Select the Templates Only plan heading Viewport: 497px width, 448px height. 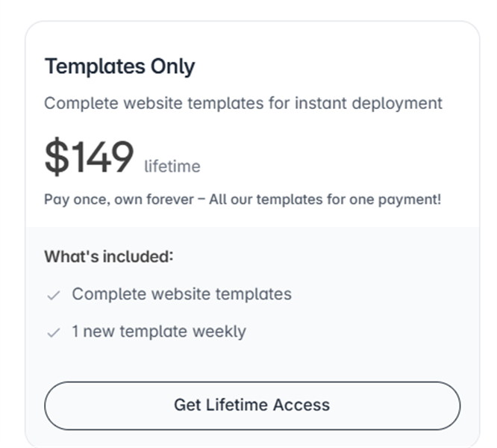tap(119, 66)
